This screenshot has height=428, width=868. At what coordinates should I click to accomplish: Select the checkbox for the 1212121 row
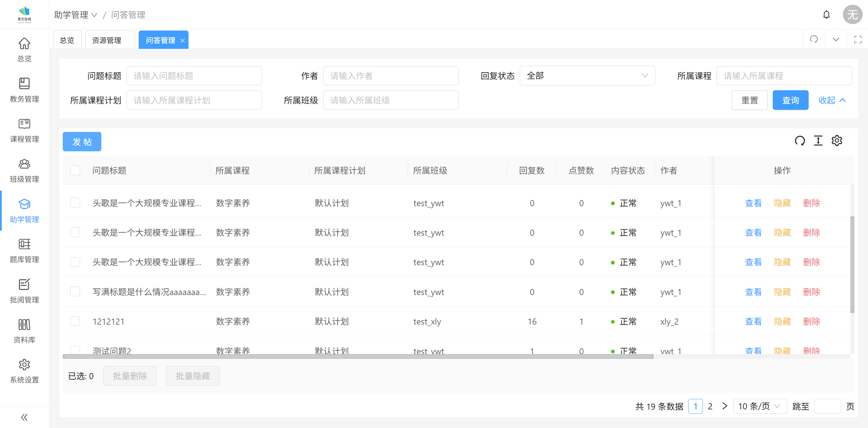point(75,321)
